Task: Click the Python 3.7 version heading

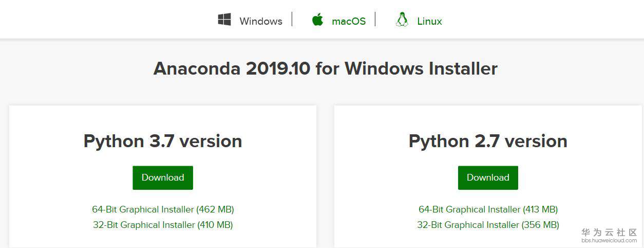Action: pyautogui.click(x=163, y=141)
